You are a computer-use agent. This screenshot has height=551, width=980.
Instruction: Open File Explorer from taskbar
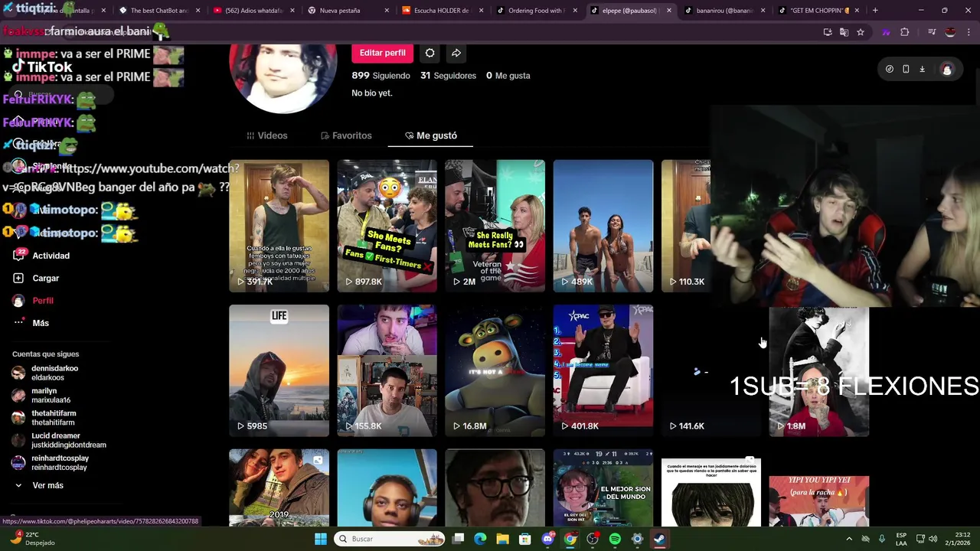click(x=502, y=539)
